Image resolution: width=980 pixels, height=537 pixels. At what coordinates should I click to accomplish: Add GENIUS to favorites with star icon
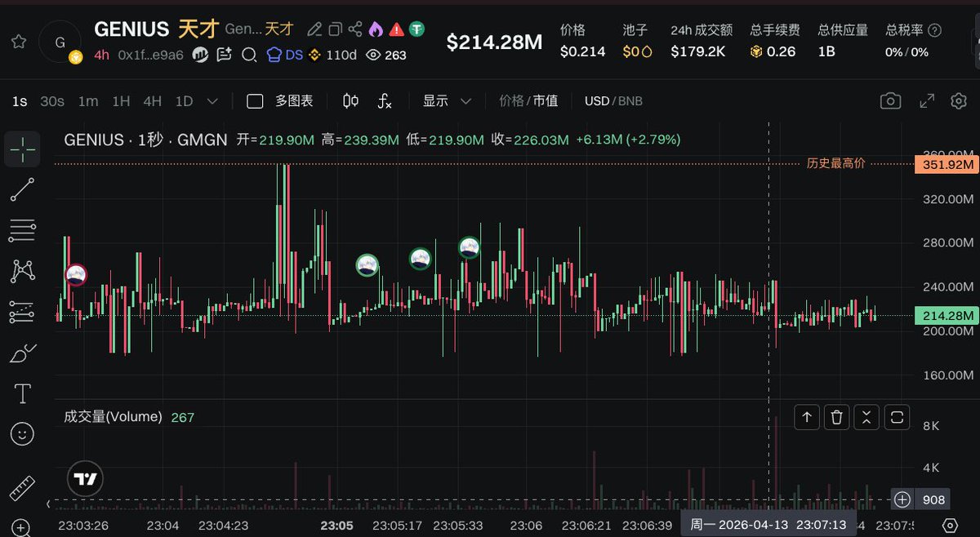[19, 41]
